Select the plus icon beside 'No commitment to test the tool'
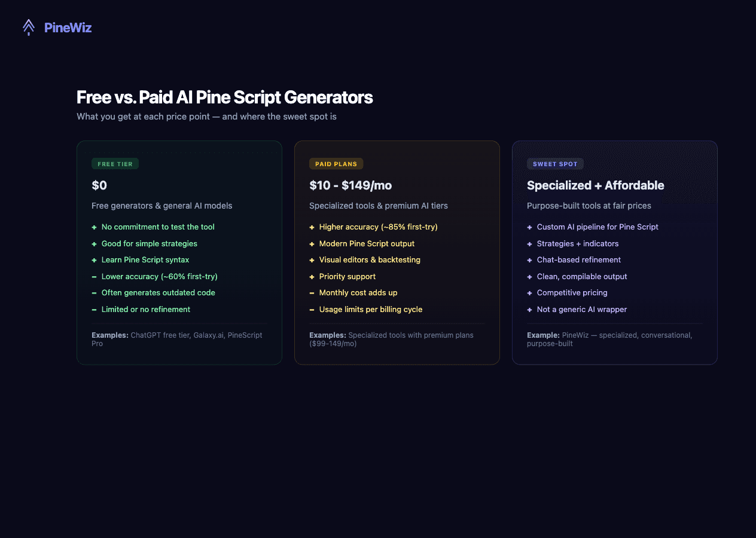The height and width of the screenshot is (538, 756). [94, 227]
